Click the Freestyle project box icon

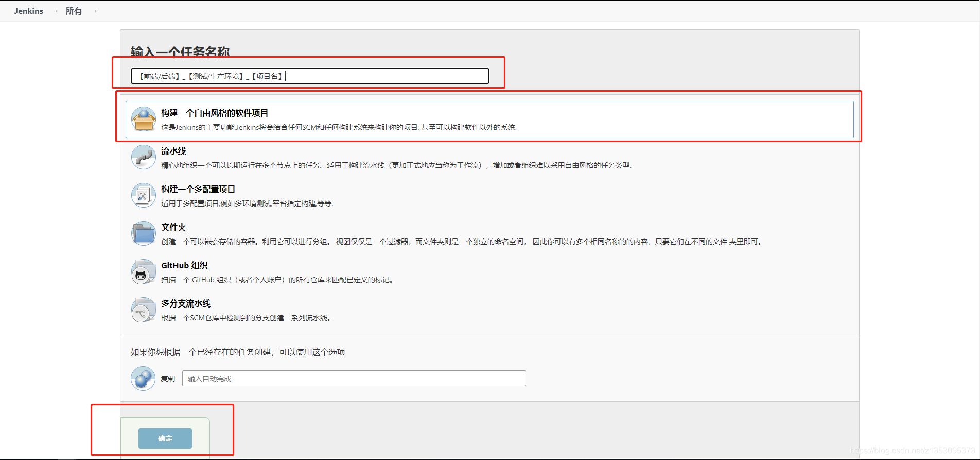[144, 119]
